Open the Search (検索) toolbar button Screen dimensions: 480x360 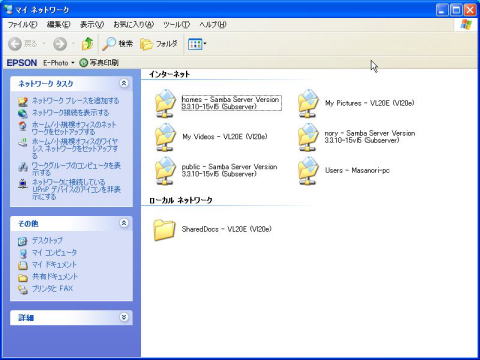click(x=117, y=44)
